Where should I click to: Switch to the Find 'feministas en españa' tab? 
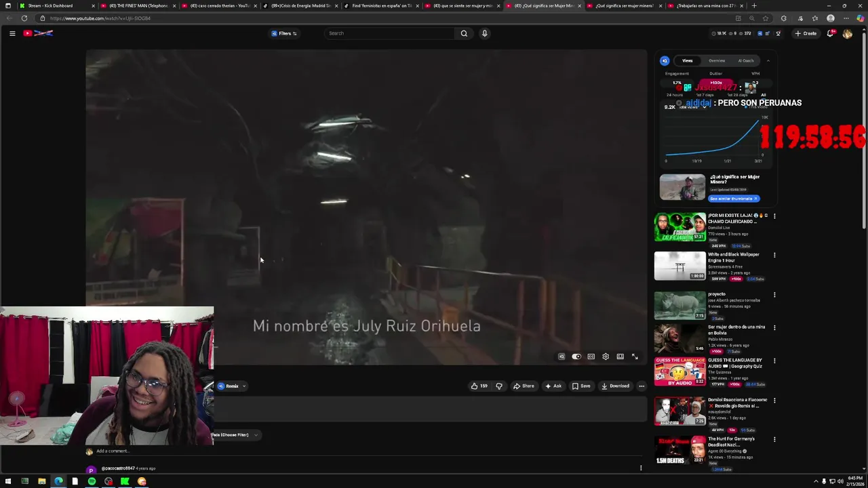coord(380,5)
